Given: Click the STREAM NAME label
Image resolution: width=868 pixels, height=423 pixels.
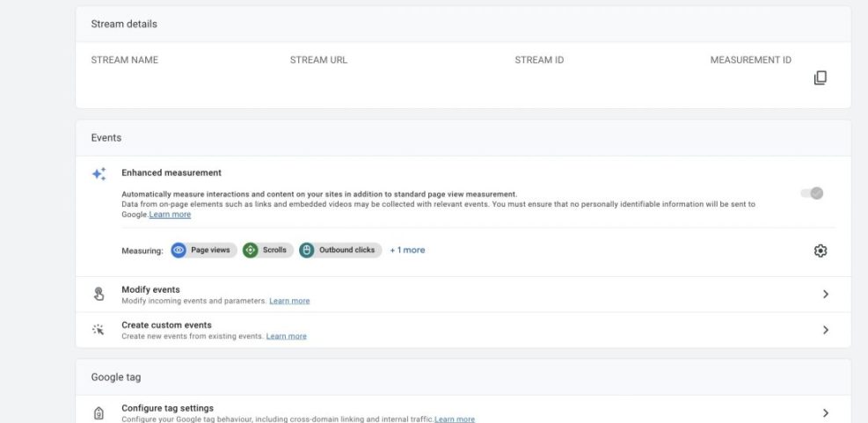Looking at the screenshot, I should (x=125, y=60).
